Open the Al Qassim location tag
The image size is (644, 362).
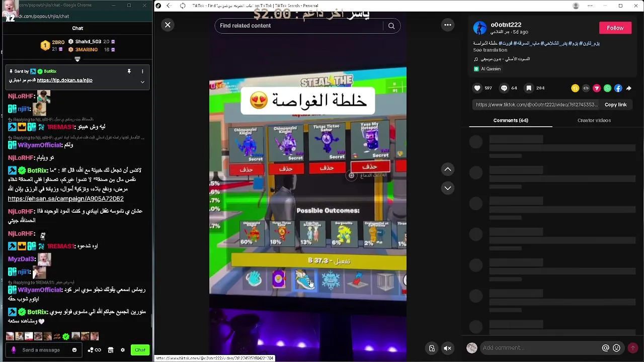point(487,69)
